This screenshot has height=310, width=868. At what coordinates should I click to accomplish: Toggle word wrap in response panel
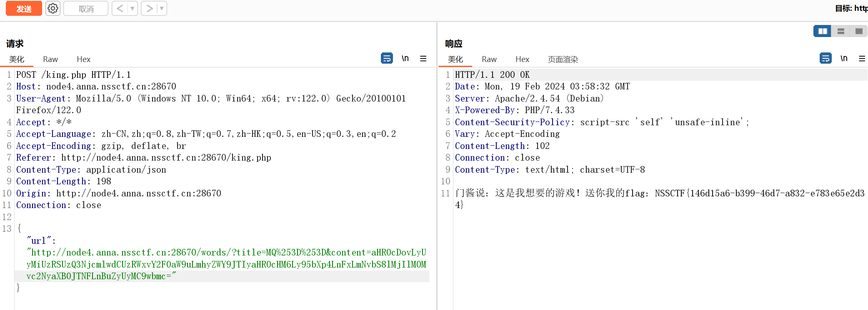click(825, 58)
